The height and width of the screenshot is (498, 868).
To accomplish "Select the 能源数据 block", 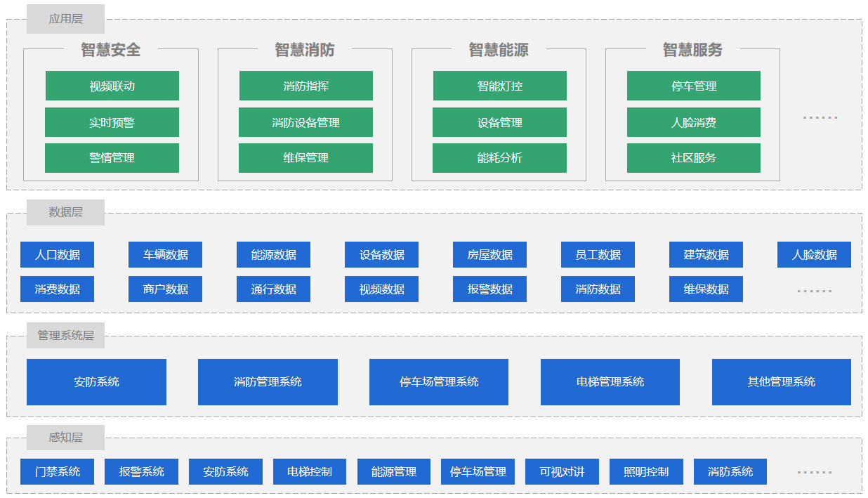I will pos(273,255).
